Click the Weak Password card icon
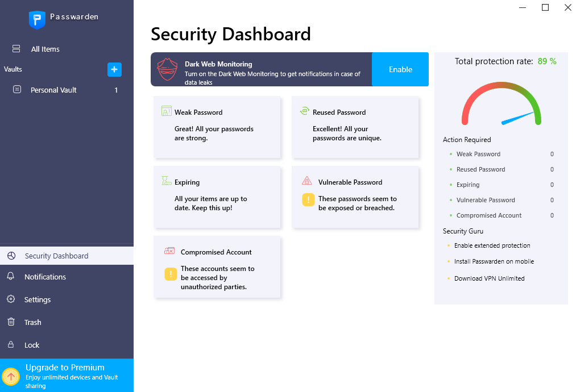 pos(167,111)
